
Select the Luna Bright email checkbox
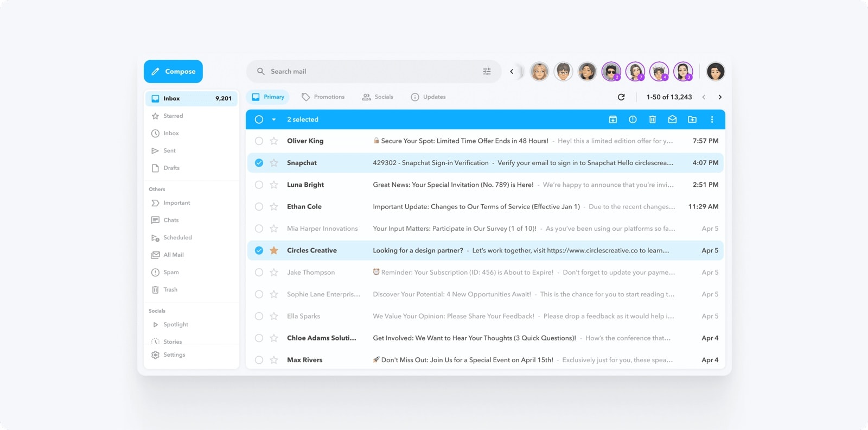click(x=259, y=185)
